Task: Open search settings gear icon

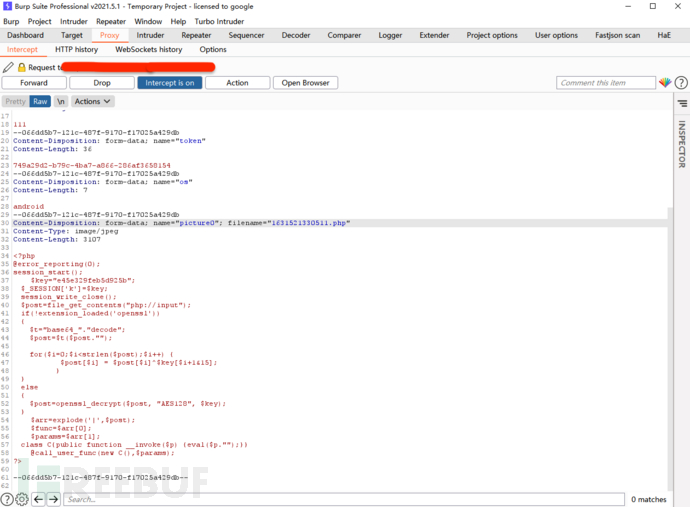Action: tap(22, 499)
